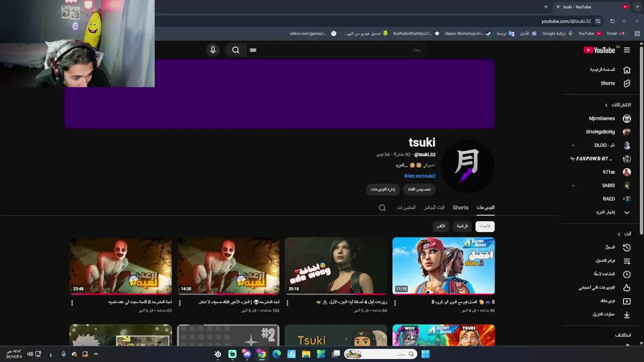Open linktr.ee/tsuki2 link
The image size is (644, 362).
tap(420, 176)
